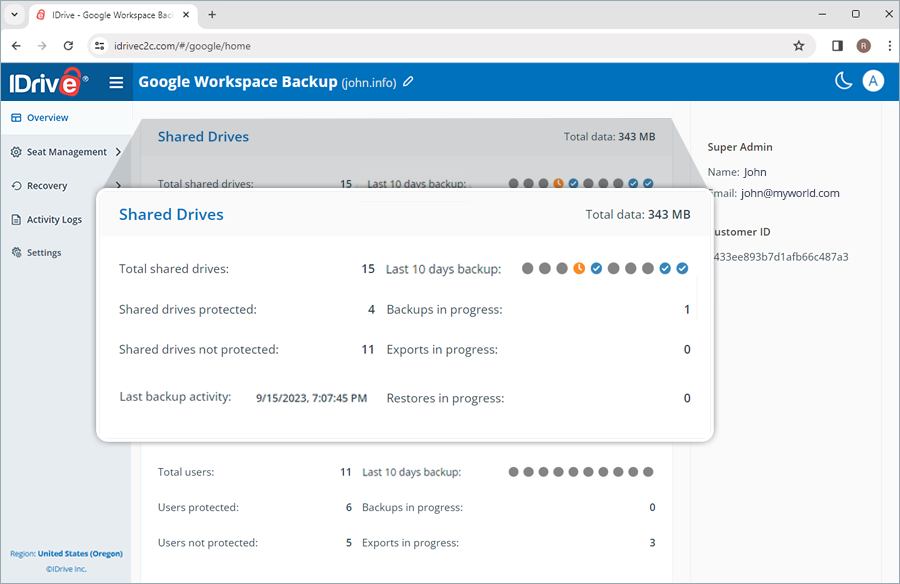Image resolution: width=900 pixels, height=584 pixels.
Task: Click the Users not protected value 5
Action: (348, 543)
